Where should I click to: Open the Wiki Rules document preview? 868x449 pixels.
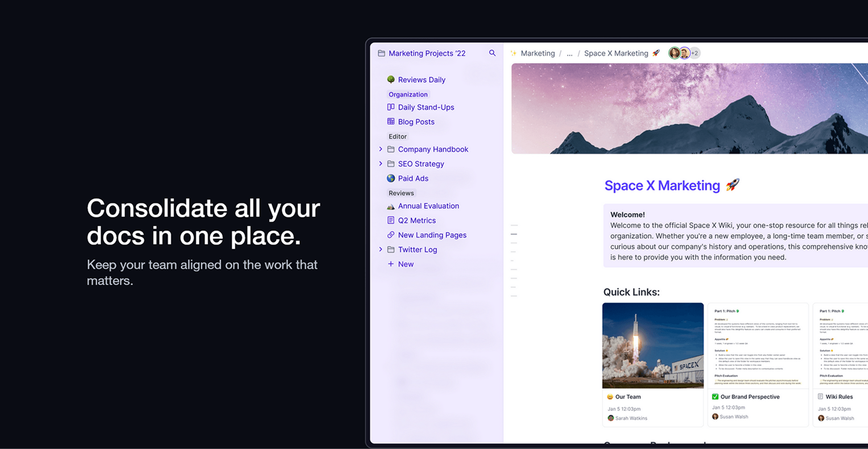coord(841,346)
